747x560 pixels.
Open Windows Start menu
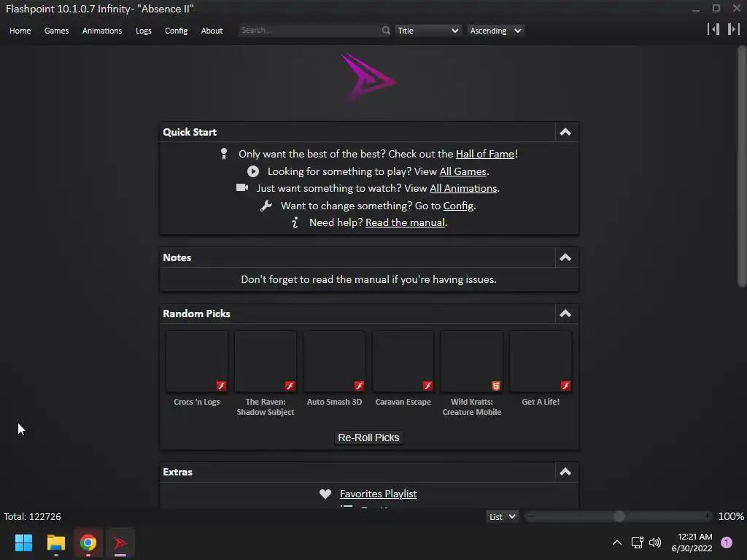point(23,542)
